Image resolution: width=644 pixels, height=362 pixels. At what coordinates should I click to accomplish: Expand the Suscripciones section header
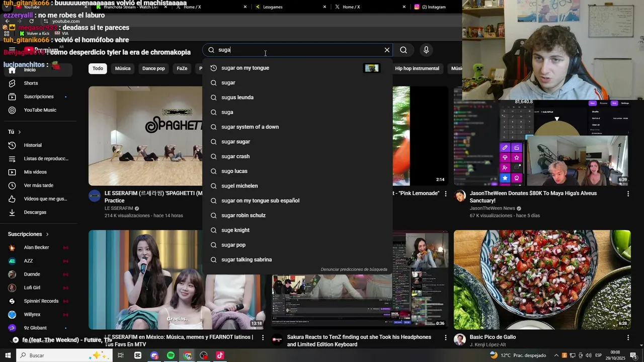(29, 234)
